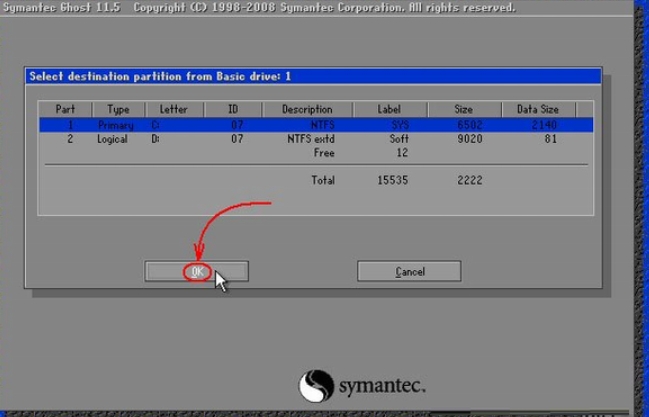The height and width of the screenshot is (417, 649).
Task: Click the Total 15535 value
Action: tap(392, 181)
